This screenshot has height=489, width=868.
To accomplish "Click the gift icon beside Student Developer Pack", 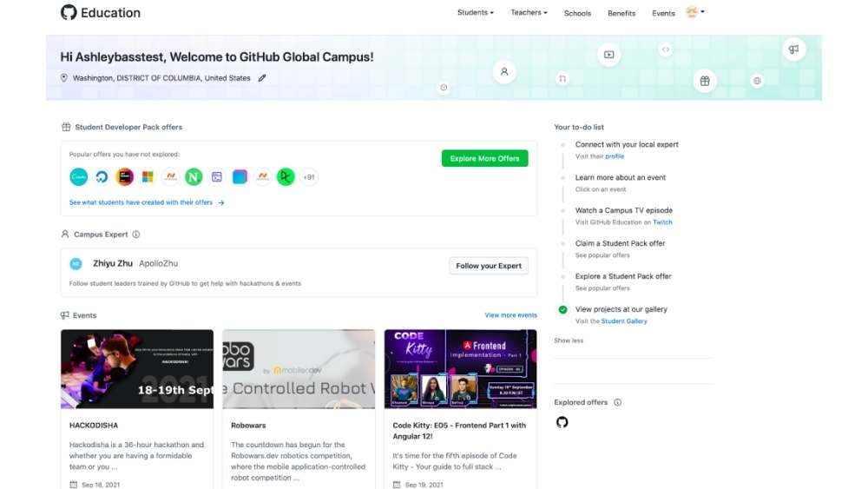I will 66,128.
